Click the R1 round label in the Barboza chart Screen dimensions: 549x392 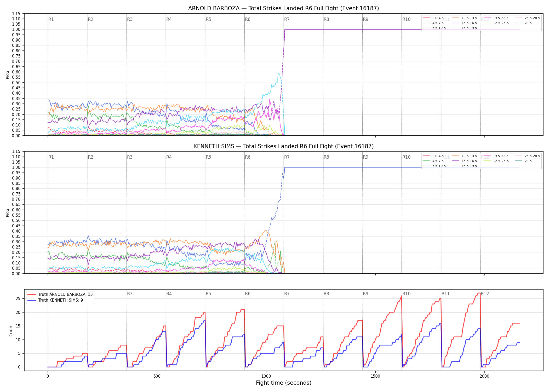[51, 19]
